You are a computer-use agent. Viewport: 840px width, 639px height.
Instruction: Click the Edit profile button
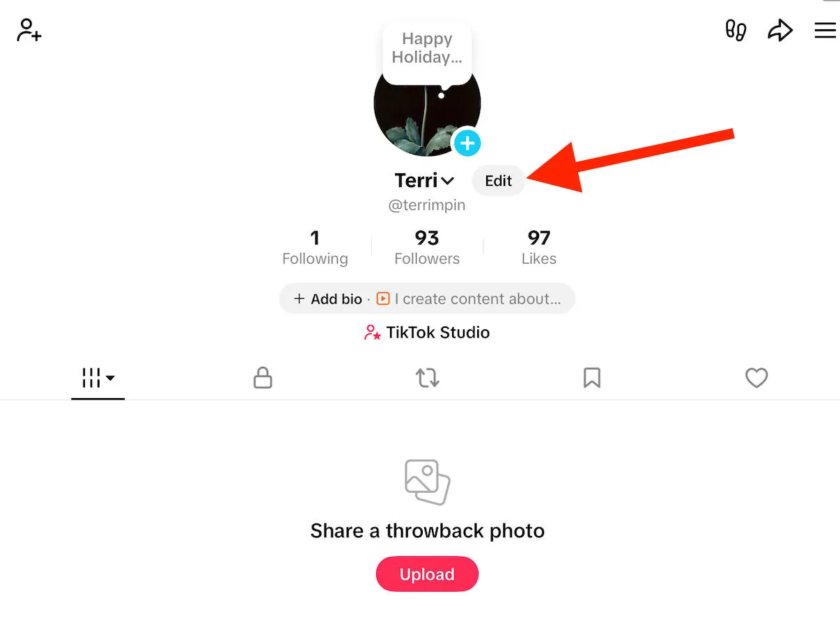(x=498, y=181)
